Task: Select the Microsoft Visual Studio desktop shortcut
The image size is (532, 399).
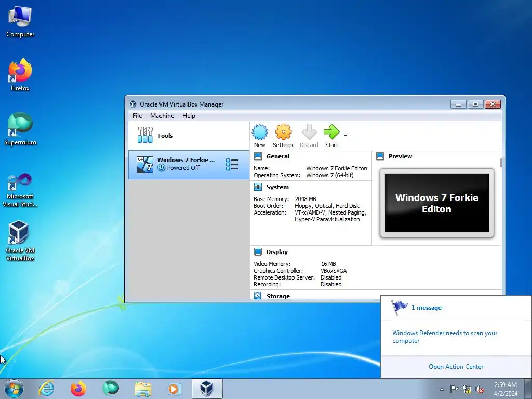Action: point(20,190)
